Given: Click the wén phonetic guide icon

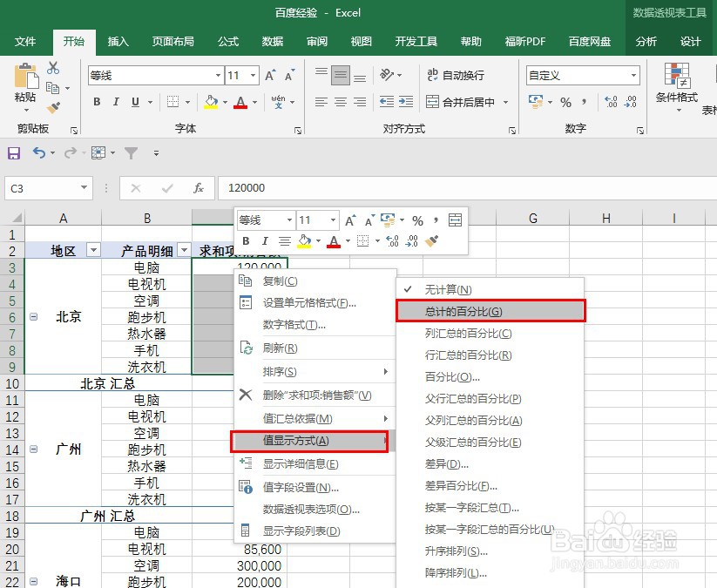Looking at the screenshot, I should tap(278, 102).
